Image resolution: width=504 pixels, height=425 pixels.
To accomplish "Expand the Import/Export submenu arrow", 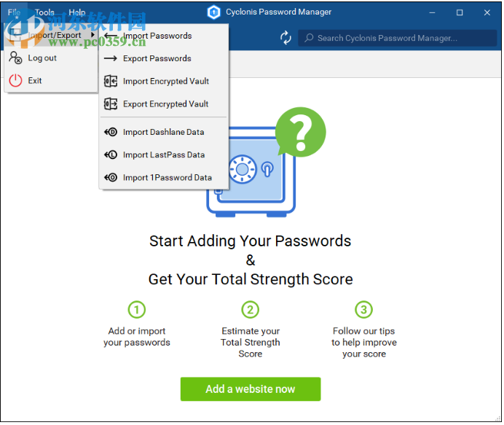I will click(x=93, y=34).
